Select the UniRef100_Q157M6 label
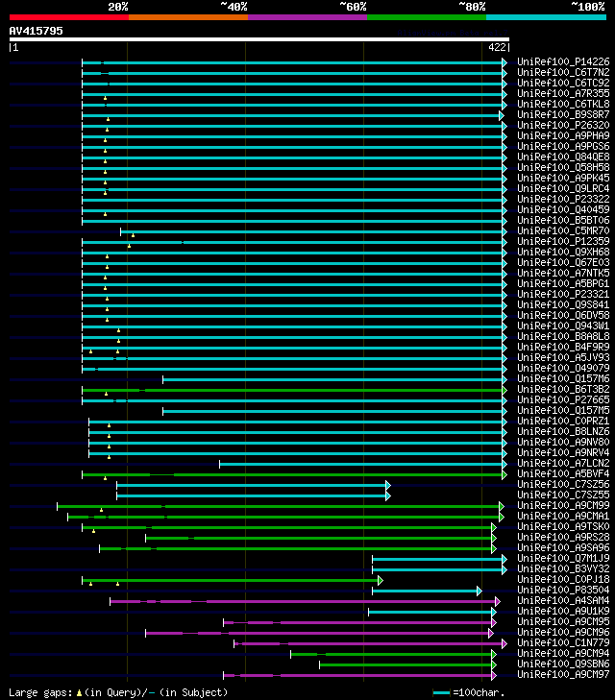Image resolution: width=615 pixels, height=700 pixels. (x=563, y=378)
